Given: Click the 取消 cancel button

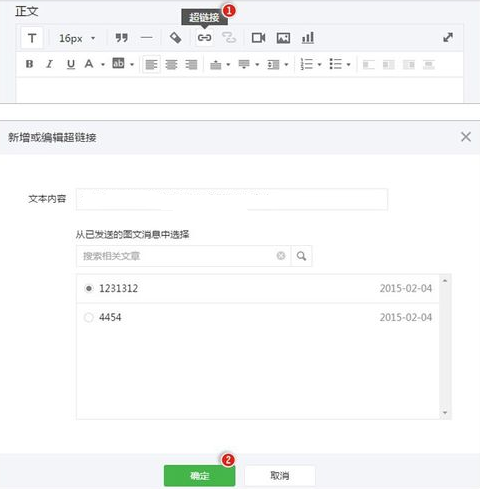Looking at the screenshot, I should tap(280, 475).
